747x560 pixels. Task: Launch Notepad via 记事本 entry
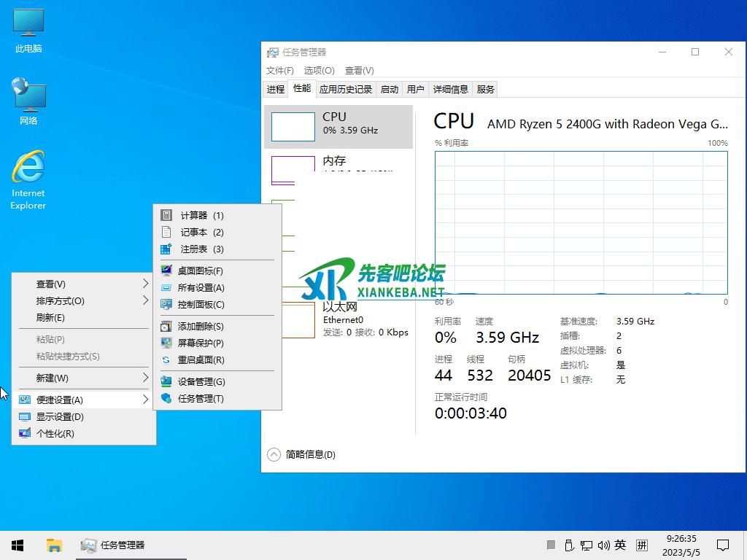(202, 232)
